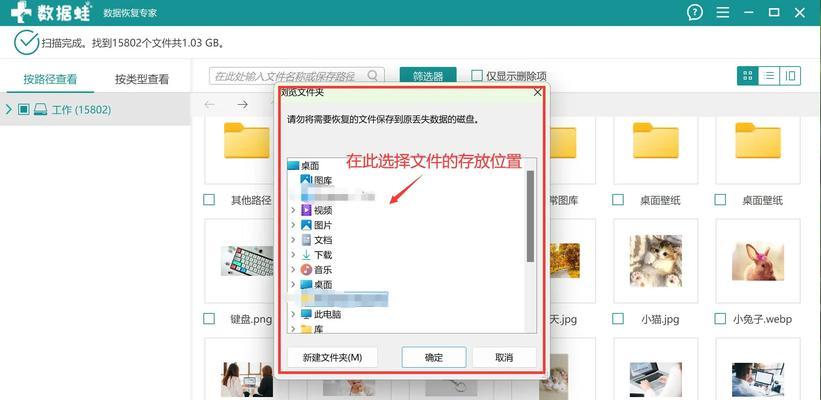Click the dialog folder tree scrollbar
Viewport: 821px width, 400px height.
[x=530, y=216]
